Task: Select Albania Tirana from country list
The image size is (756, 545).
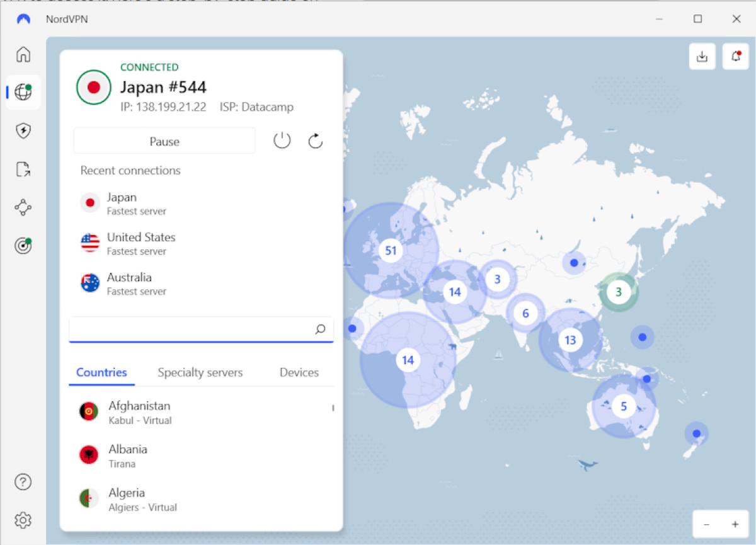Action: 202,456
